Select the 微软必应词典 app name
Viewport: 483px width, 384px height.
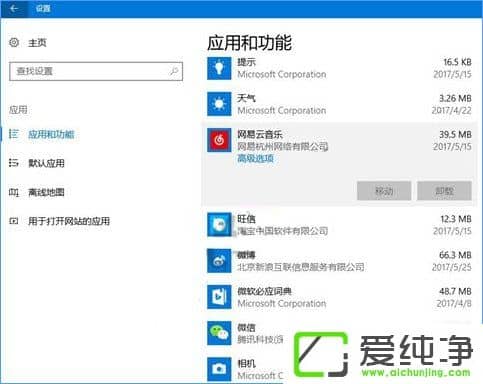coord(264,291)
